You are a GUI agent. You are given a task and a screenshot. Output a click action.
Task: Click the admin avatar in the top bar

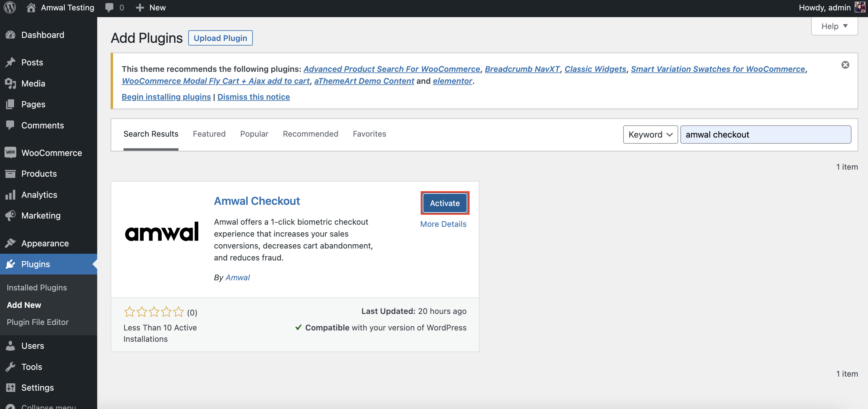tap(859, 7)
